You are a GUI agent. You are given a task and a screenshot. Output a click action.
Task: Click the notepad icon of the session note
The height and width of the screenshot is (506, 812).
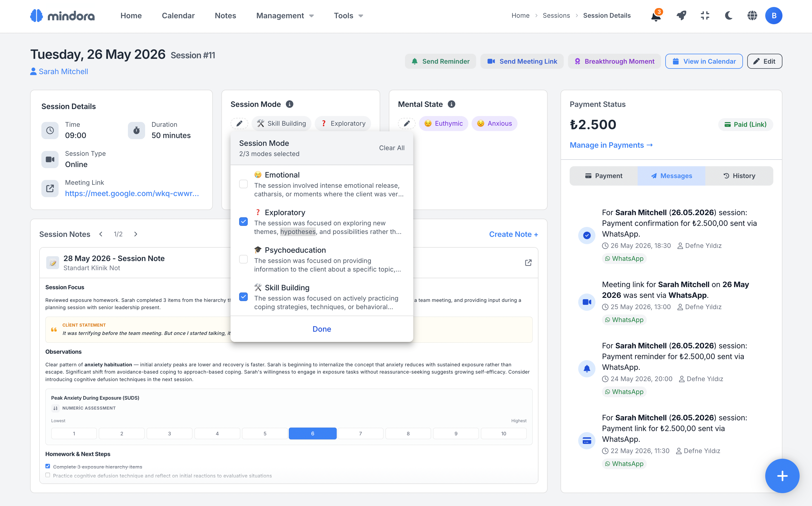(53, 263)
